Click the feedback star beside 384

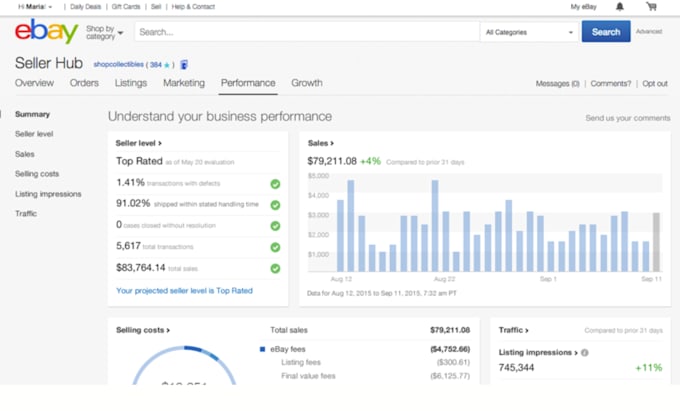coord(167,65)
